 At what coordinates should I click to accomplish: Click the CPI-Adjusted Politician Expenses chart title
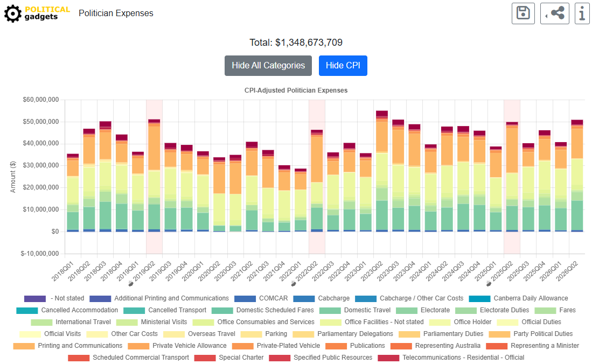click(x=296, y=90)
